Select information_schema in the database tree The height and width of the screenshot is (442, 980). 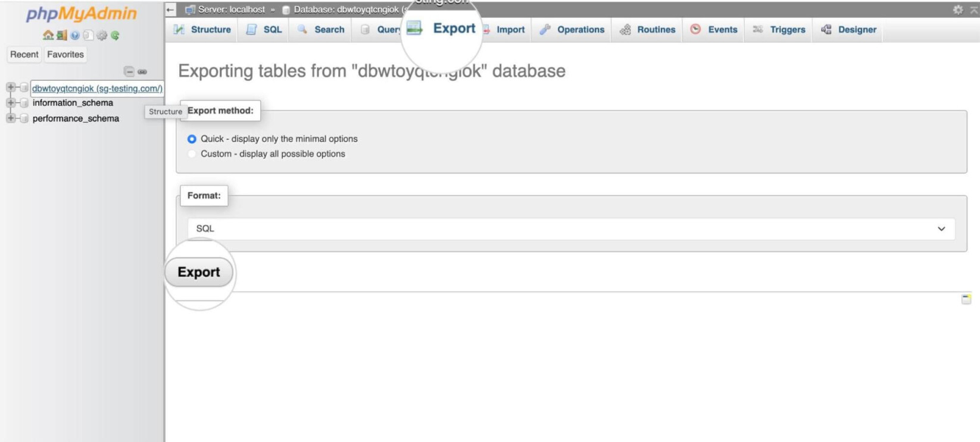[73, 103]
